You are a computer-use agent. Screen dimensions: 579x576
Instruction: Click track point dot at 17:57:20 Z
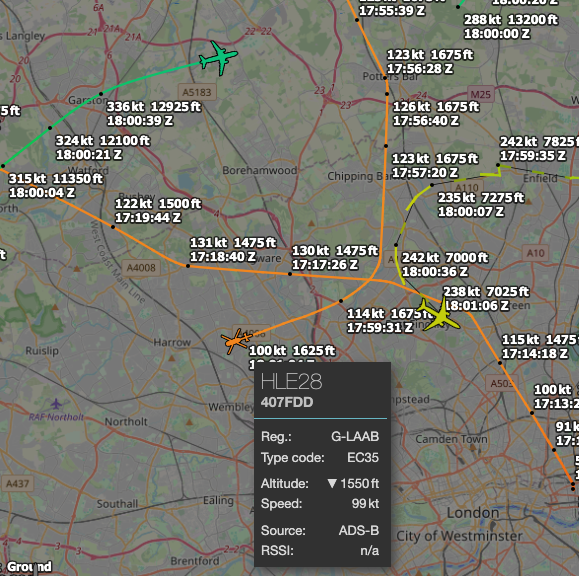pyautogui.click(x=386, y=146)
